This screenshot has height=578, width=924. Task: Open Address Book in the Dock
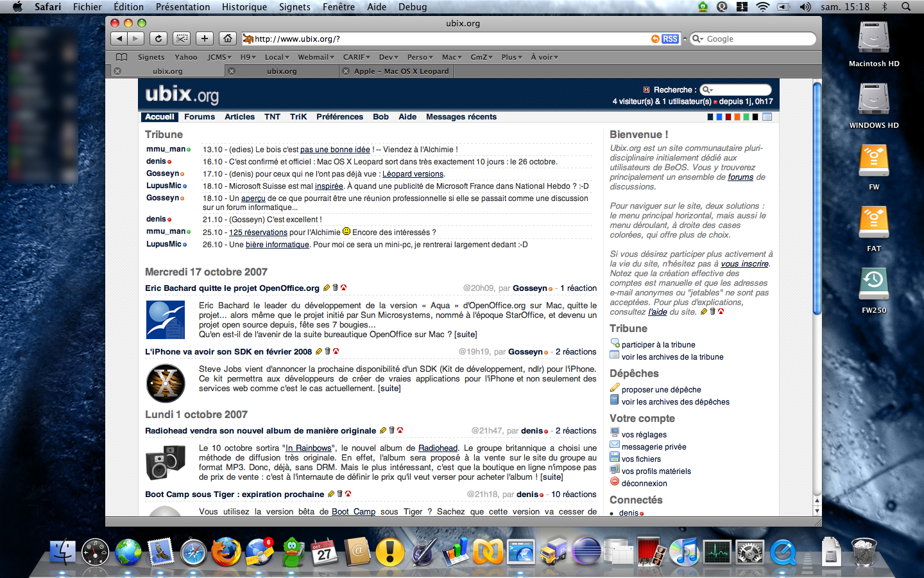tap(357, 552)
